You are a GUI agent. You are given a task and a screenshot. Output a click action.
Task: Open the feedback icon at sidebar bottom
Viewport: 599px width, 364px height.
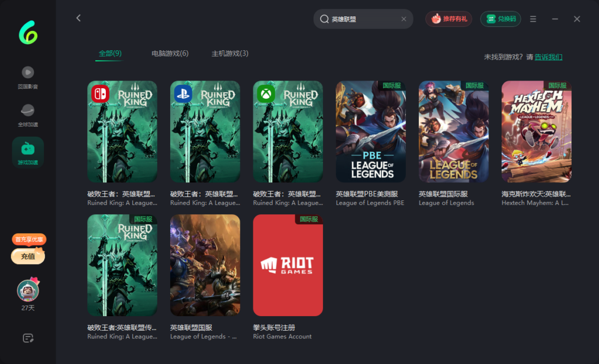click(27, 338)
